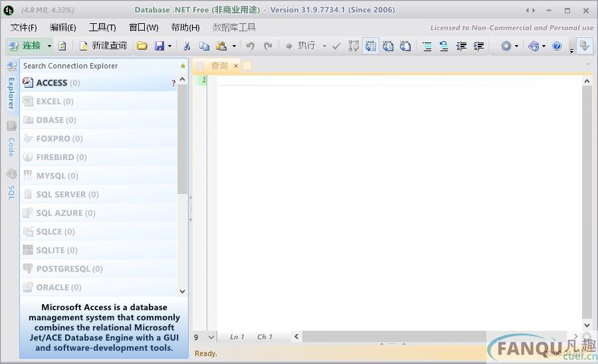Select the POSTGRESQL (0) connection group

(99, 269)
